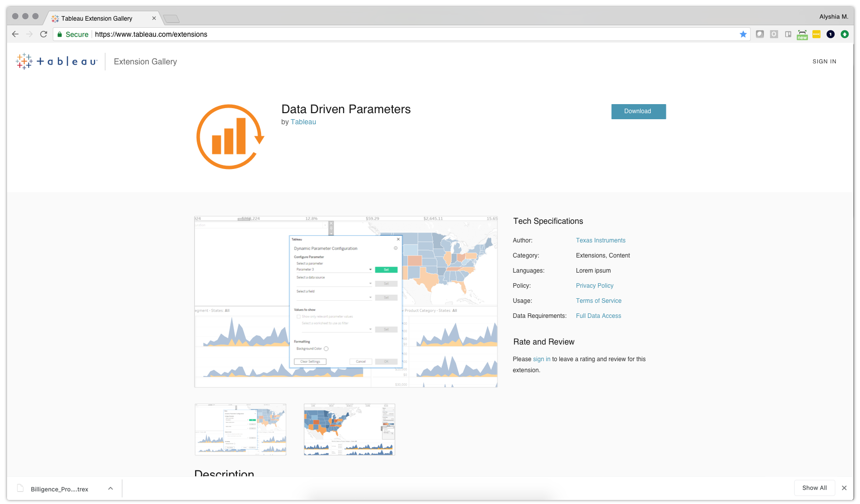860x504 pixels.
Task: Click the 'Tech Specifications' heading
Action: point(548,221)
